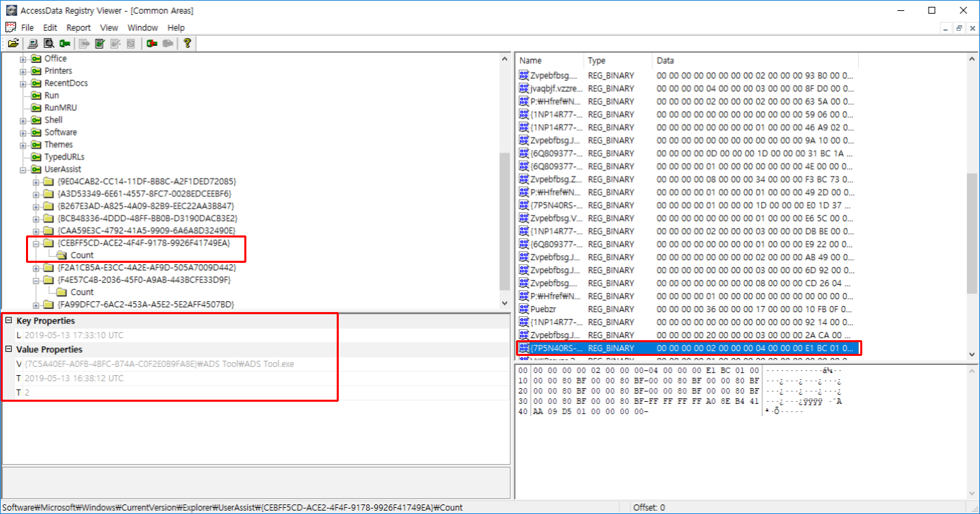Click the Add to Report checklist icon
The image size is (980, 514).
(x=100, y=43)
